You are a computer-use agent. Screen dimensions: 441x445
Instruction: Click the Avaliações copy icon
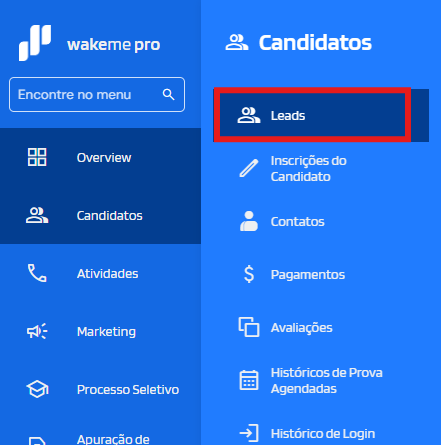click(x=249, y=327)
